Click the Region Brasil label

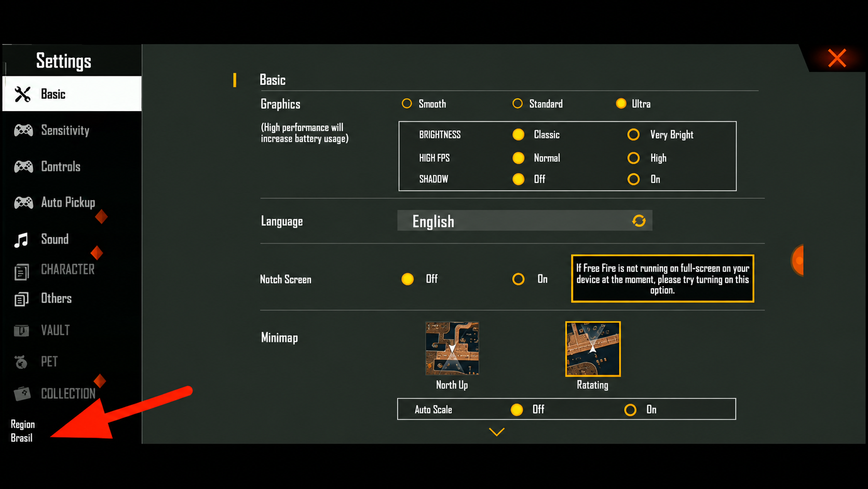point(22,431)
